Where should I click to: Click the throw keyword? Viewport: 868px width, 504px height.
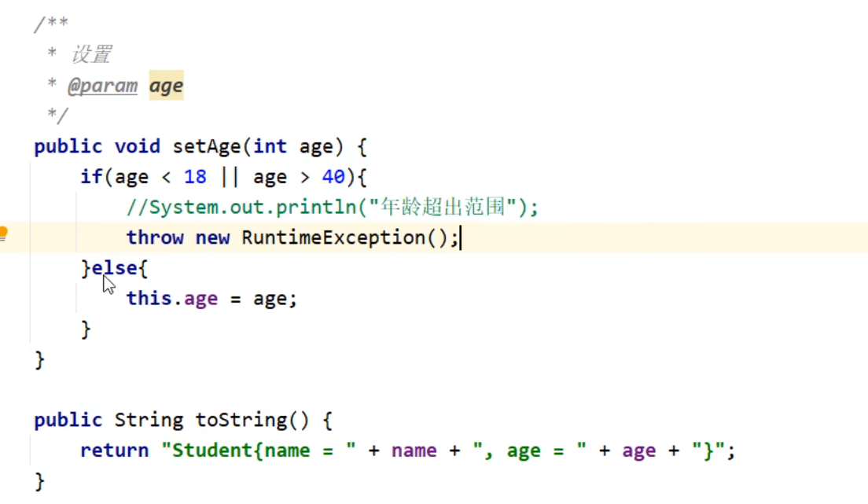pyautogui.click(x=155, y=237)
